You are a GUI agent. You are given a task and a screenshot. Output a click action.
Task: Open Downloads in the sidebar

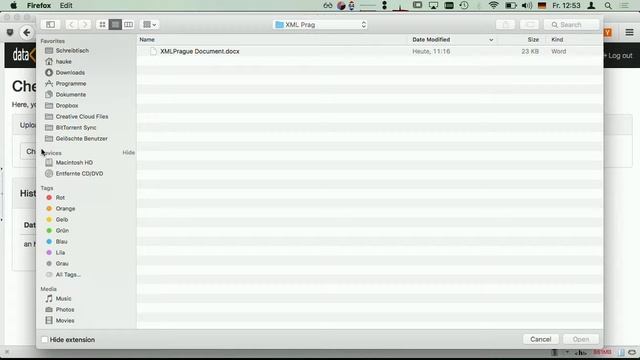pyautogui.click(x=70, y=73)
